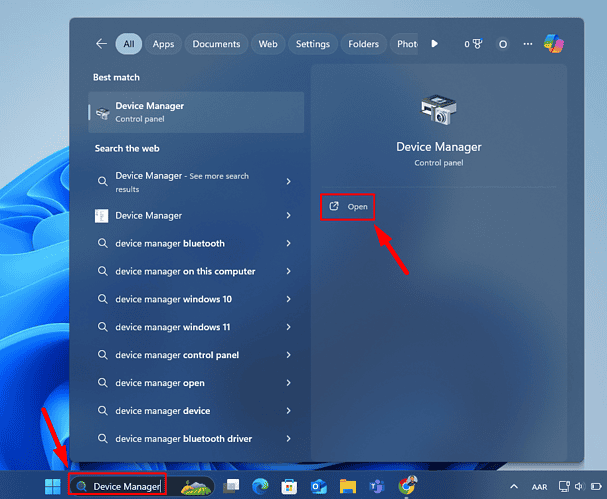
Task: Switch to the Documents filter tab
Action: [x=216, y=44]
